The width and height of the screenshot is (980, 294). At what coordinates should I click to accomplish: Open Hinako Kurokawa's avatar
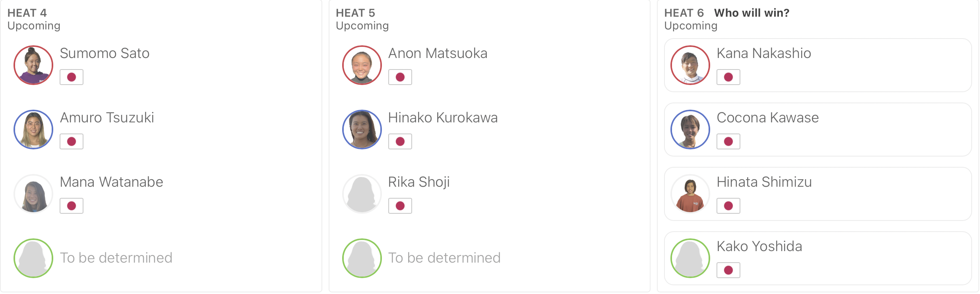pyautogui.click(x=362, y=130)
